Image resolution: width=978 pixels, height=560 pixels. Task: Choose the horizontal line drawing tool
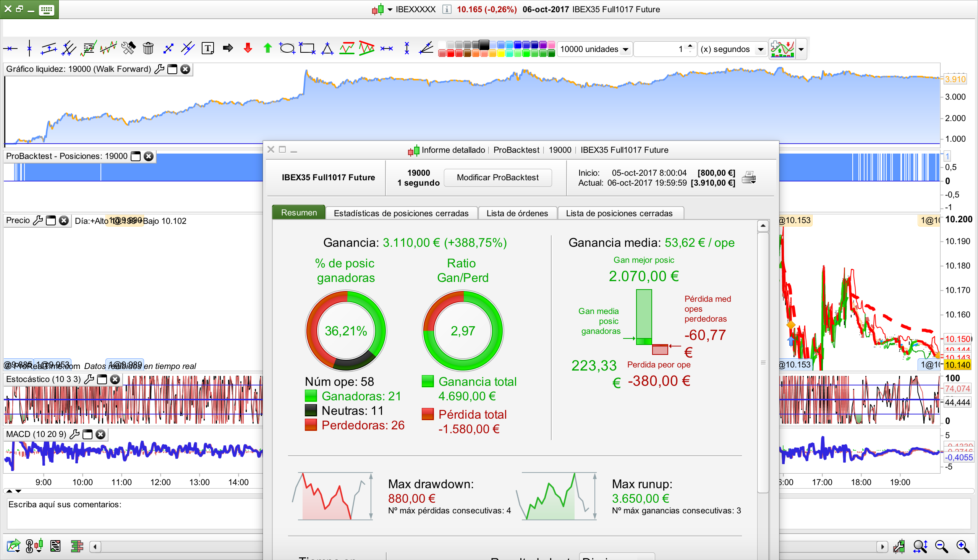click(10, 49)
